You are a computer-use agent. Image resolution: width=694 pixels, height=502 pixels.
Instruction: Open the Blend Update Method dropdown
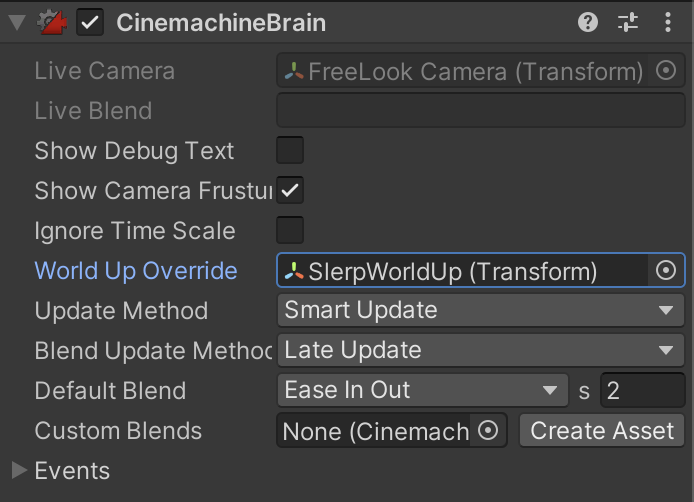point(480,351)
